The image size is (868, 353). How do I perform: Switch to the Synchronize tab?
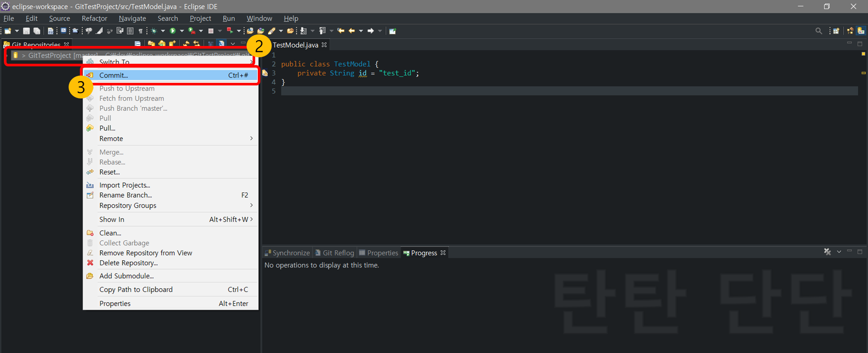pos(287,253)
